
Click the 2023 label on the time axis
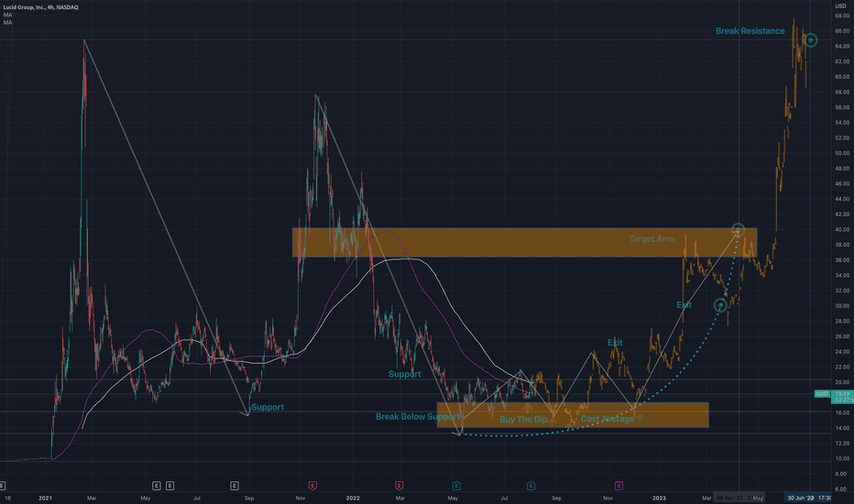[x=659, y=498]
